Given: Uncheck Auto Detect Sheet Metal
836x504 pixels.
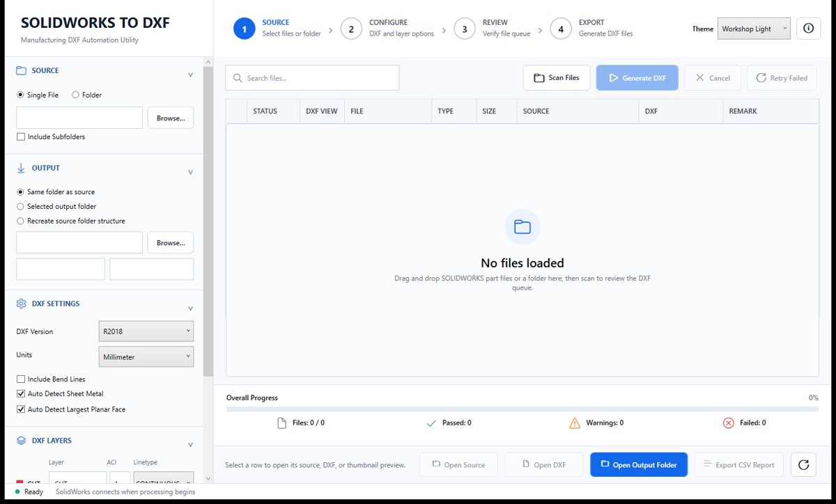Looking at the screenshot, I should (20, 394).
